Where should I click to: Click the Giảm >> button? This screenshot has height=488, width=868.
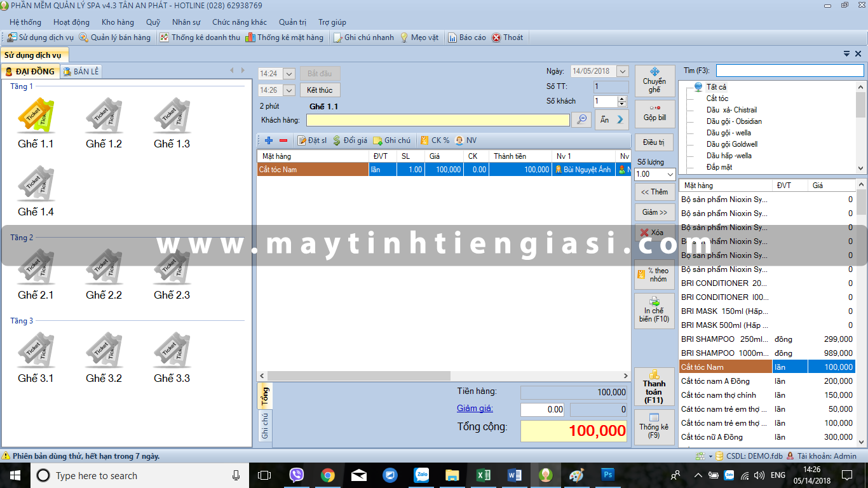(x=654, y=212)
